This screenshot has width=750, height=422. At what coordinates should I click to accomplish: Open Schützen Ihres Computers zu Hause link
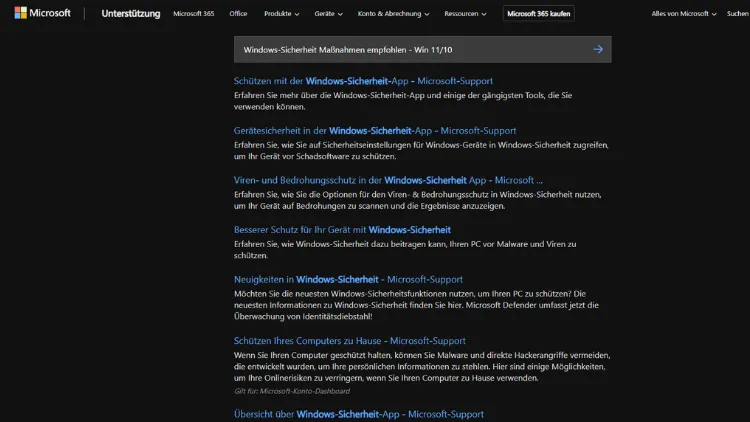coord(350,341)
